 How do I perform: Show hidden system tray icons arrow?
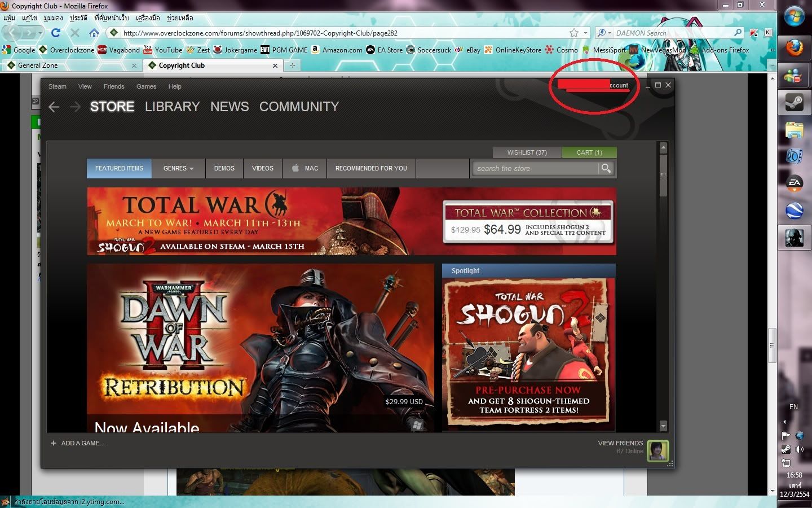[x=784, y=422]
